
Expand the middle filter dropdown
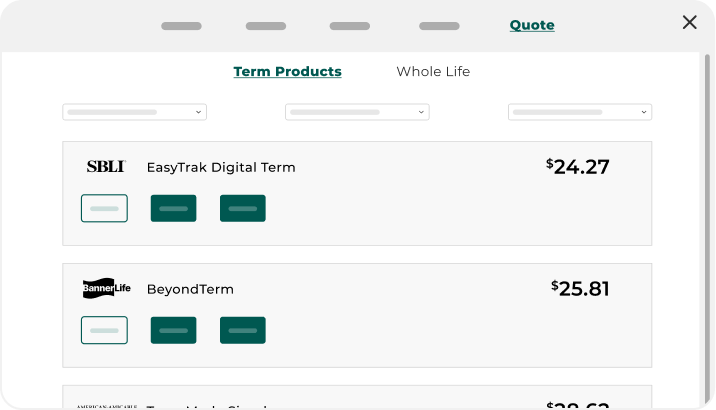pyautogui.click(x=357, y=112)
